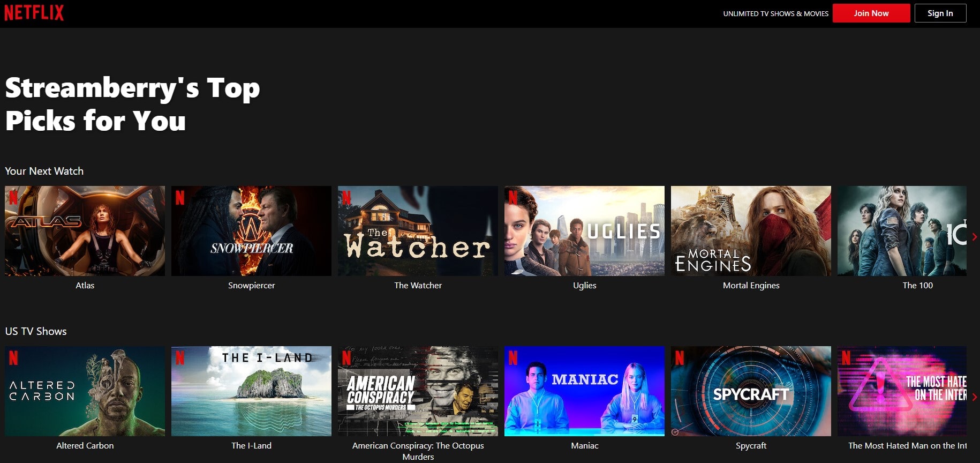Click the American Conspiracy thumbnail image

pyautogui.click(x=418, y=391)
